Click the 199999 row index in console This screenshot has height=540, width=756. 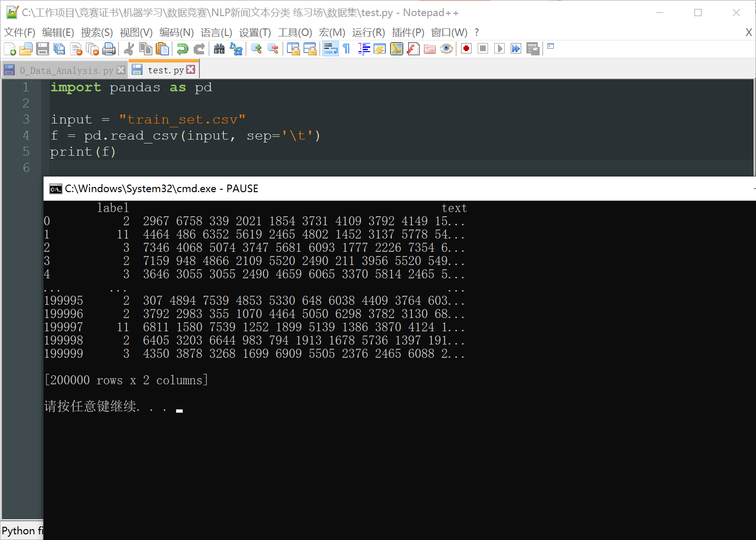pos(63,354)
